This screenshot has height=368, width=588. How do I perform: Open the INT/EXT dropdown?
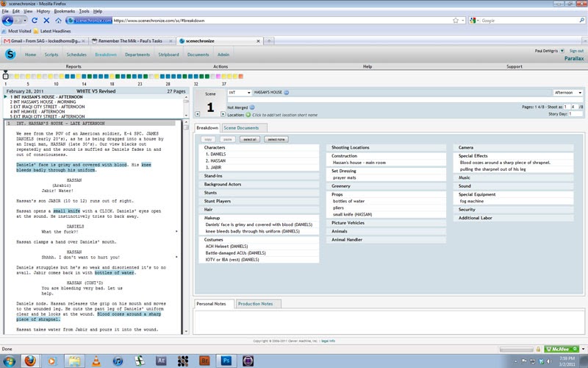point(238,93)
